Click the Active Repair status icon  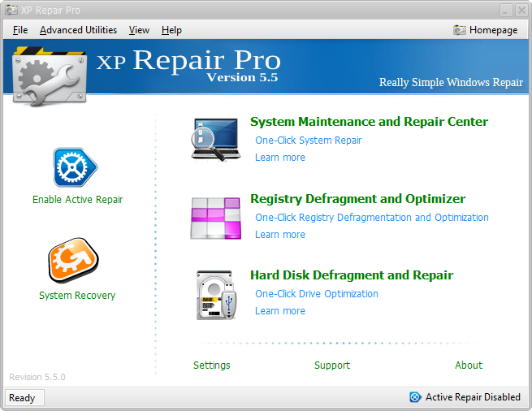click(x=415, y=396)
